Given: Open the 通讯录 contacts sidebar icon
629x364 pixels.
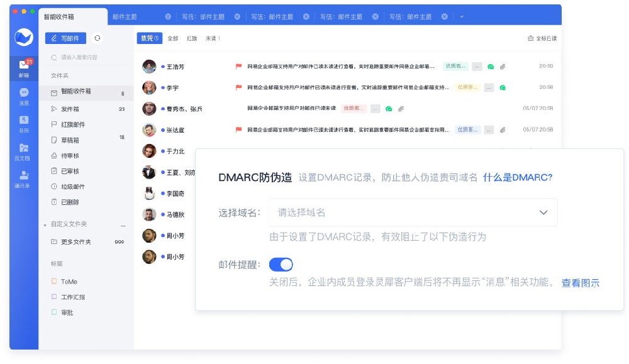Looking at the screenshot, I should click(x=24, y=179).
